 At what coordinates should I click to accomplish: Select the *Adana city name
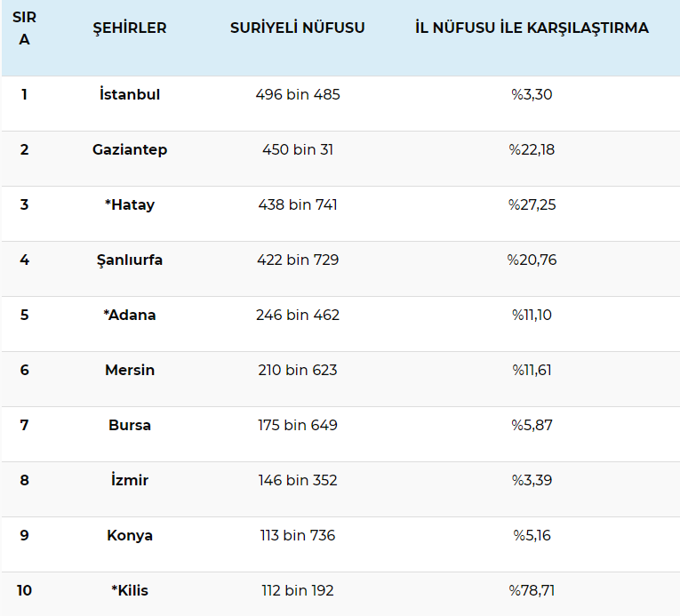pos(130,315)
